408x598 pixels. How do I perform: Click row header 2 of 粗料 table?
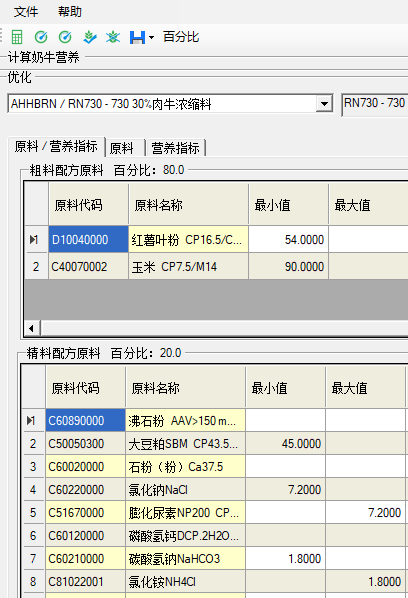[36, 267]
